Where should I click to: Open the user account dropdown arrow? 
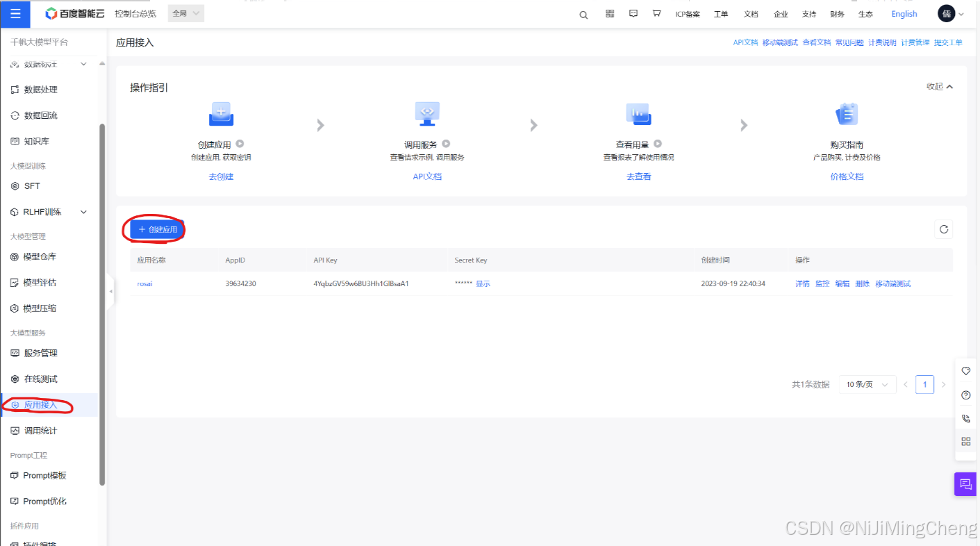pos(961,15)
